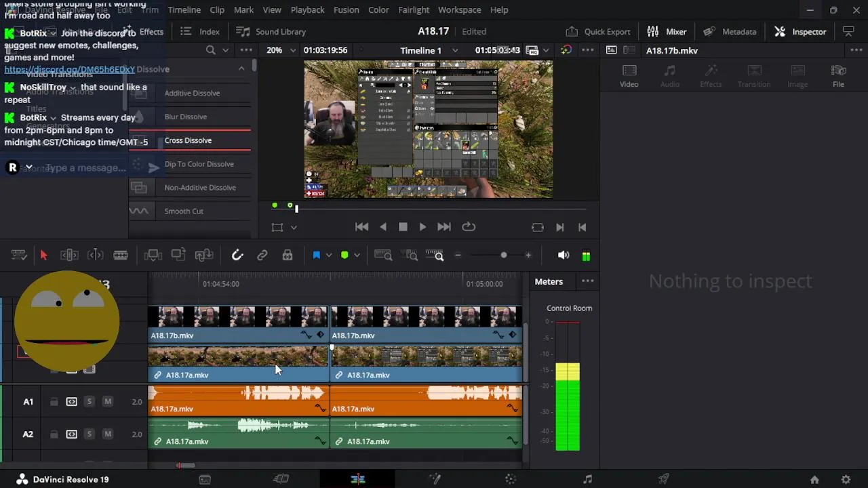
Task: Collapse the Dissolve transitions category
Action: (x=241, y=68)
